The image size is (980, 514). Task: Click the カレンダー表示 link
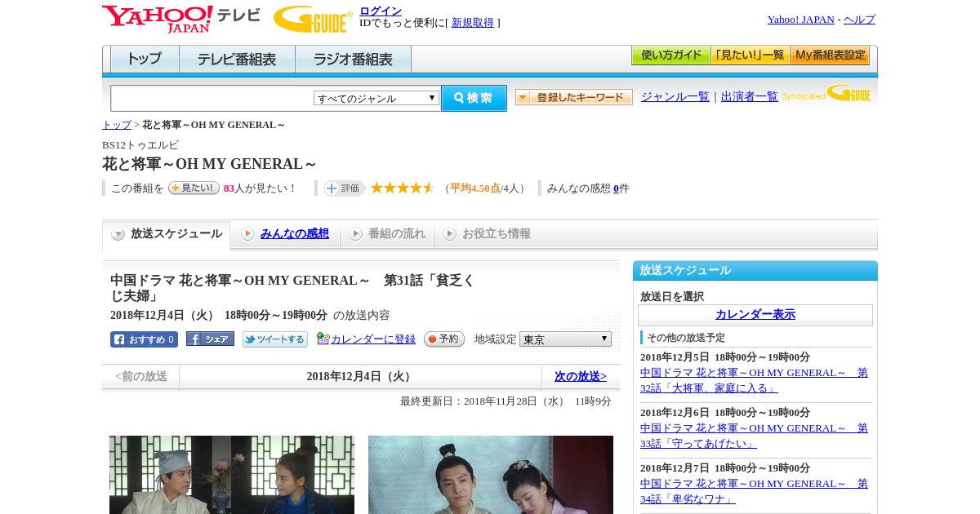[x=755, y=314]
